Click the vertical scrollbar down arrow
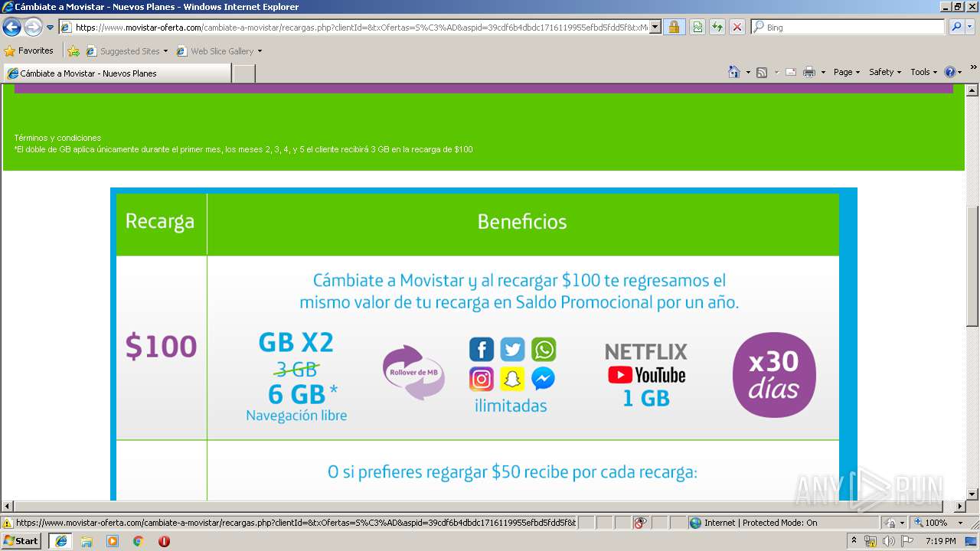Viewport: 980px width, 551px height. point(972,494)
